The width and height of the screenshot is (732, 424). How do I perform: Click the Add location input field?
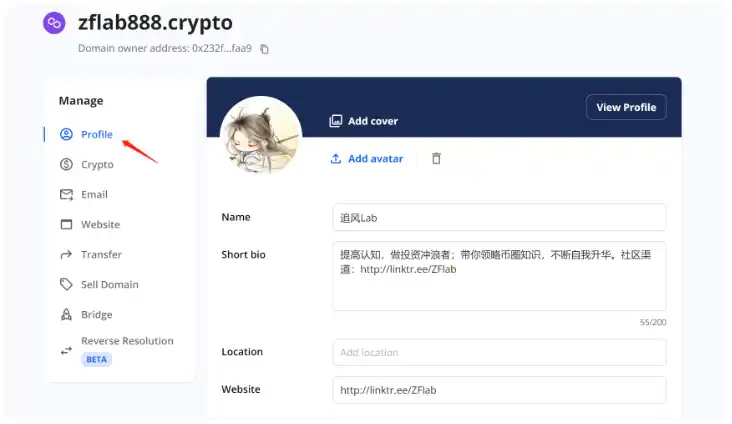click(x=499, y=353)
